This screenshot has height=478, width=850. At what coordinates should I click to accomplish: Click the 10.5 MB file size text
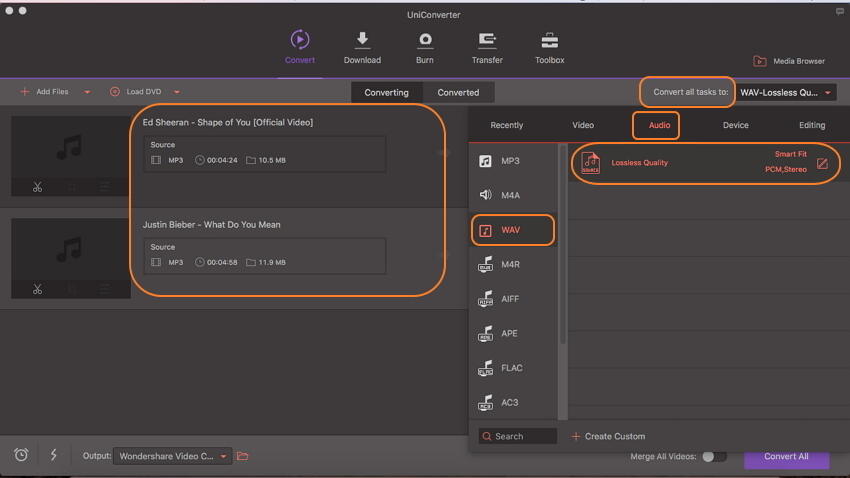(272, 160)
